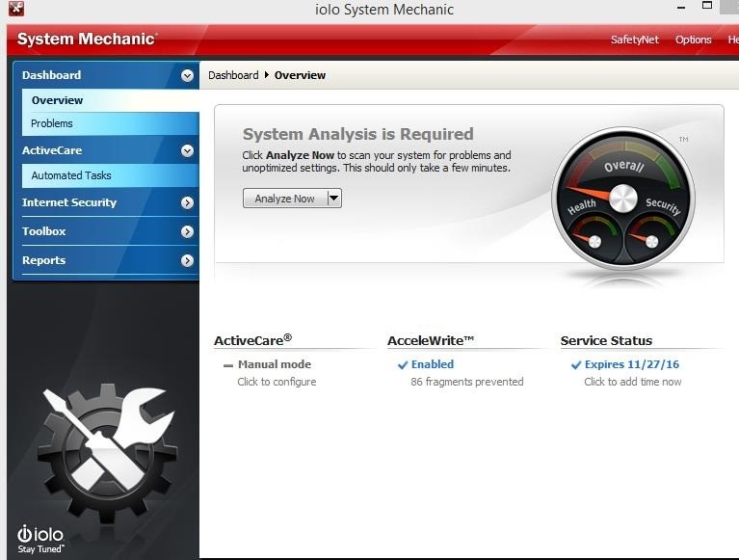Select Problems in the Dashboard menu
The image size is (739, 560).
click(x=110, y=123)
